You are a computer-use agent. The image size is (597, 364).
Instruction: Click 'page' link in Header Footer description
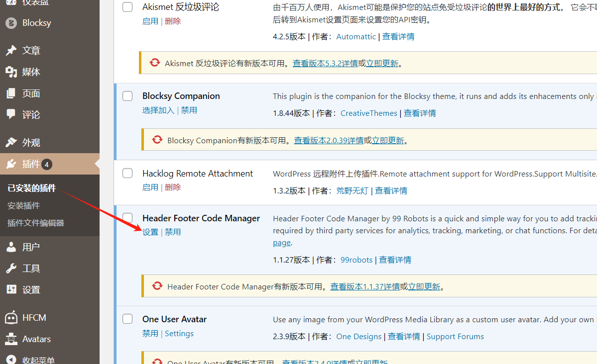[x=282, y=243]
